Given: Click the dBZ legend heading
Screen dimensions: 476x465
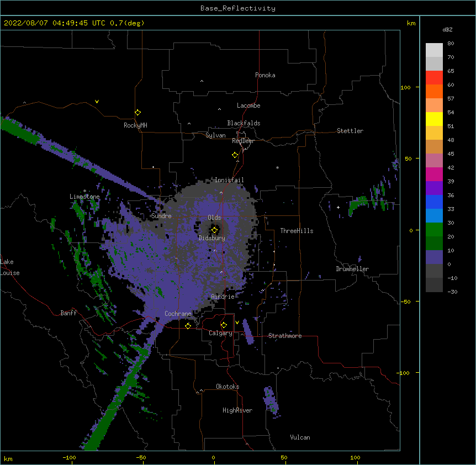Looking at the screenshot, I should pos(447,30).
